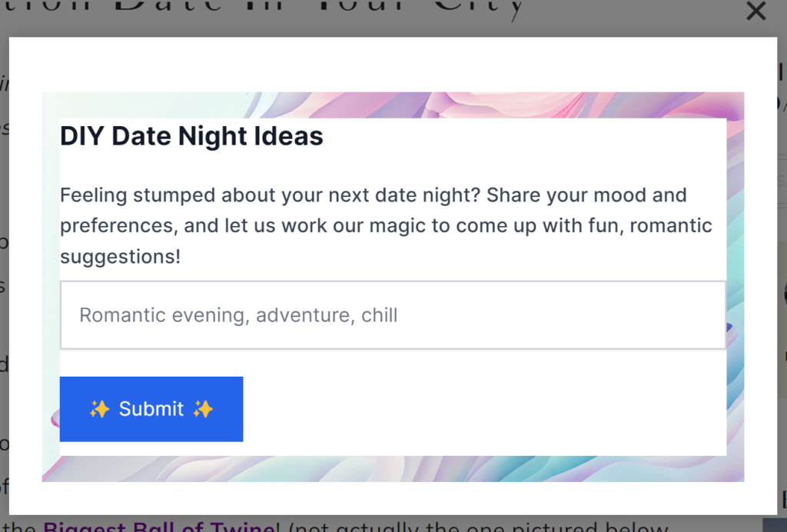Viewport: 787px width, 532px height.
Task: Click the Feeling stumped description paragraph
Action: [386, 226]
